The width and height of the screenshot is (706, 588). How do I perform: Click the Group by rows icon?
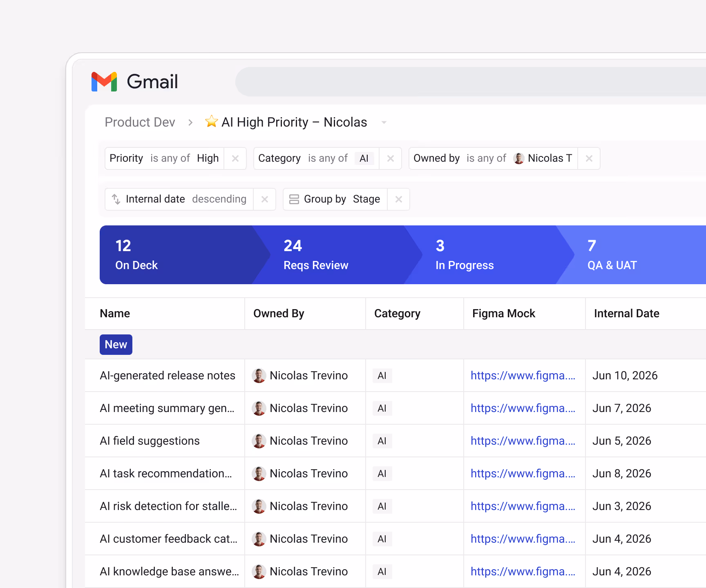294,199
